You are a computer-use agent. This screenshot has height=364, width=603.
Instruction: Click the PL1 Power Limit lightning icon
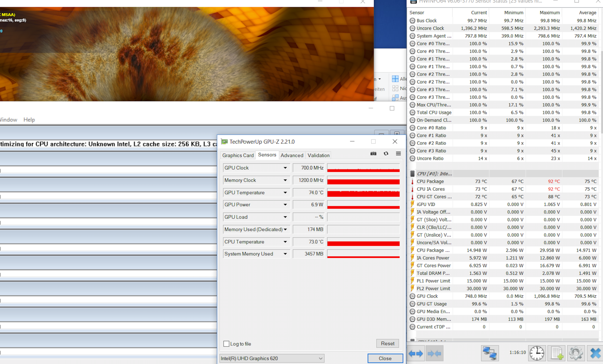tap(412, 281)
